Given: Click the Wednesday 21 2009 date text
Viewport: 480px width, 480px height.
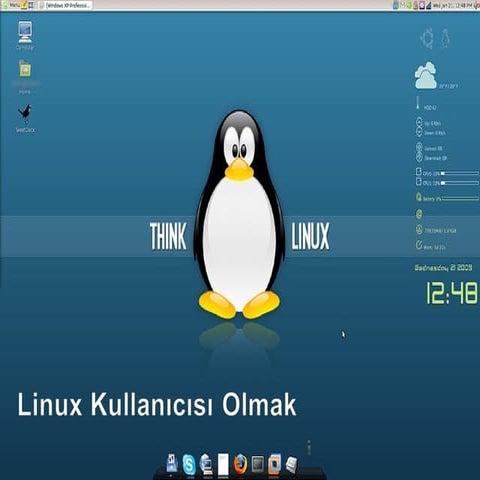Looking at the screenshot, I should 443,268.
